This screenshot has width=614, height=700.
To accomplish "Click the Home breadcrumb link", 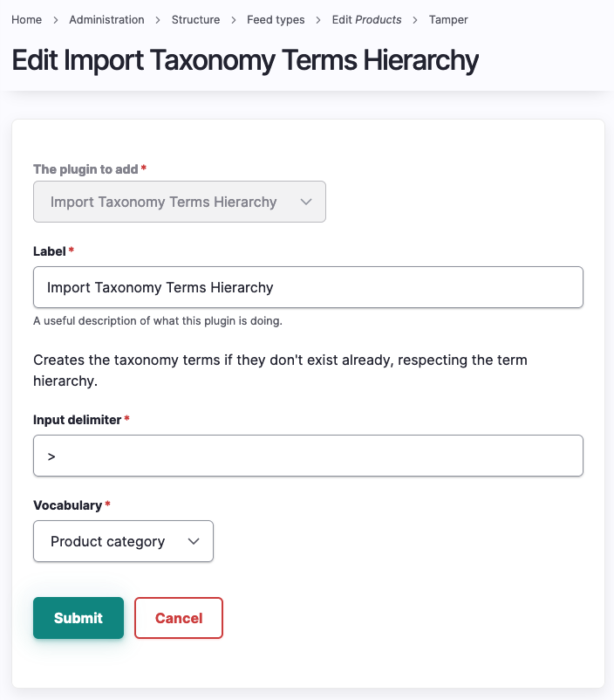I will click(26, 19).
